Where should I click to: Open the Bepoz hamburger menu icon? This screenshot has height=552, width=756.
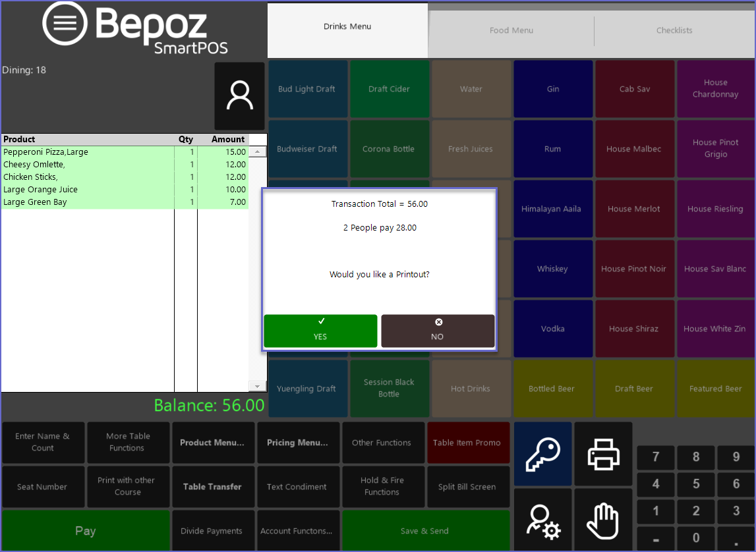click(65, 23)
